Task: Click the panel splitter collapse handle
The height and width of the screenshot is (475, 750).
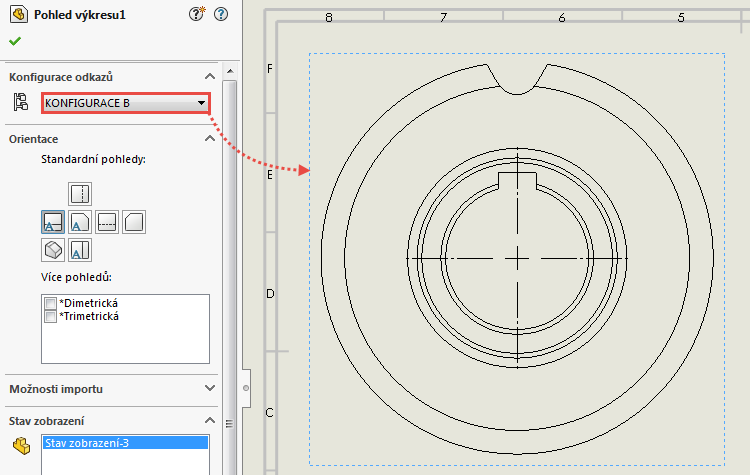Action: tap(246, 388)
